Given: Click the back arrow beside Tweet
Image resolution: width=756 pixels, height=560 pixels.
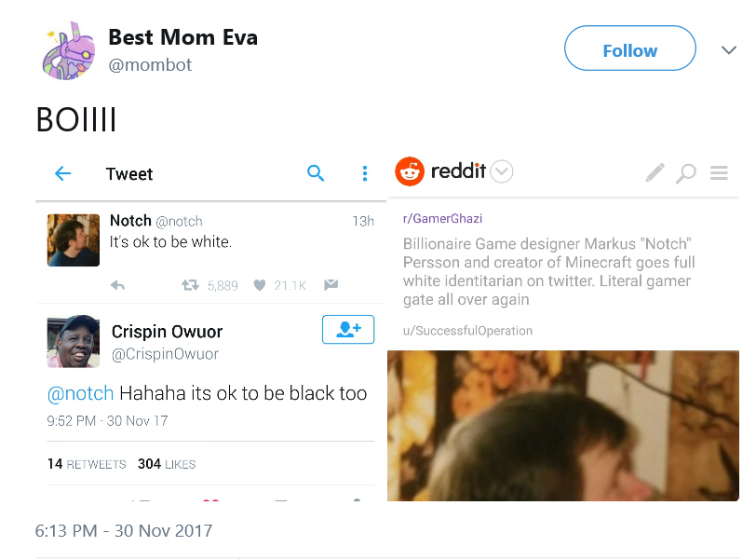Looking at the screenshot, I should click(63, 173).
